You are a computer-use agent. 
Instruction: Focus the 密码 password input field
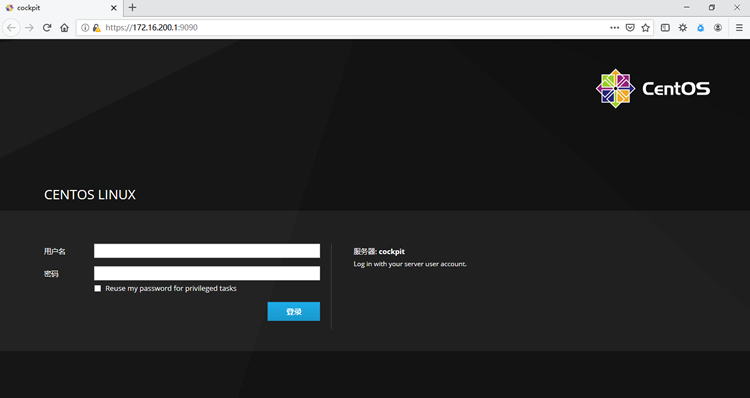pos(207,273)
